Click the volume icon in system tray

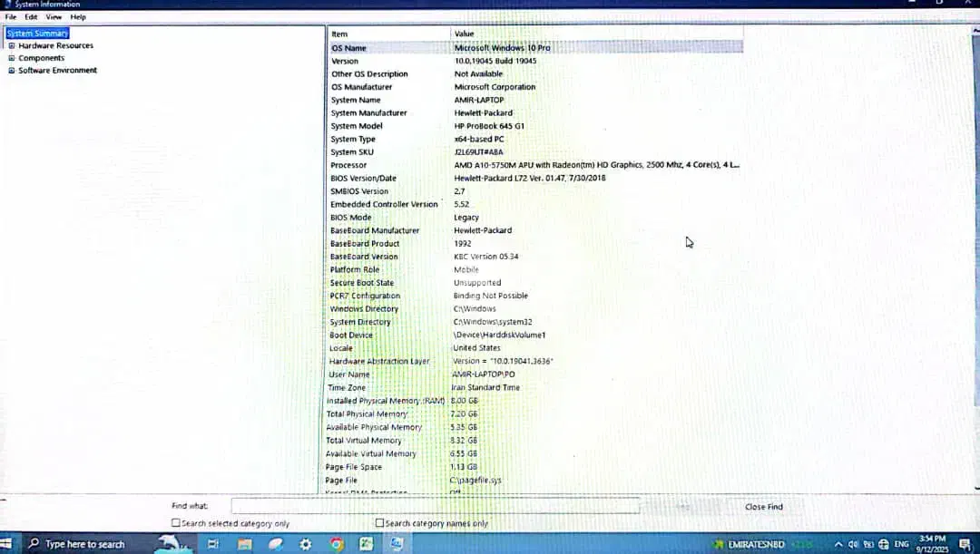point(853,544)
